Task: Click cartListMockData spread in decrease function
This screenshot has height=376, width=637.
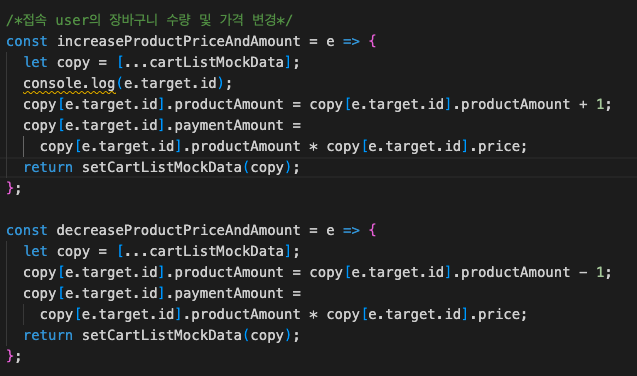Action: [x=204, y=251]
